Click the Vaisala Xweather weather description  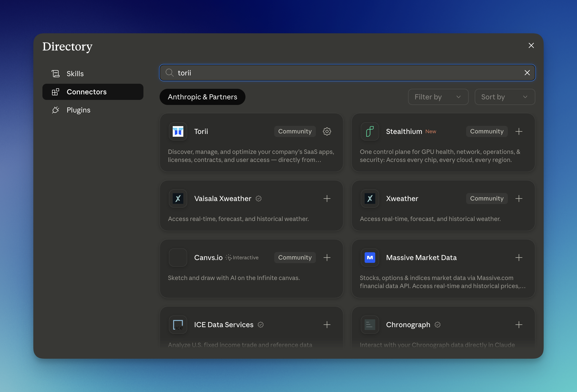pyautogui.click(x=238, y=219)
